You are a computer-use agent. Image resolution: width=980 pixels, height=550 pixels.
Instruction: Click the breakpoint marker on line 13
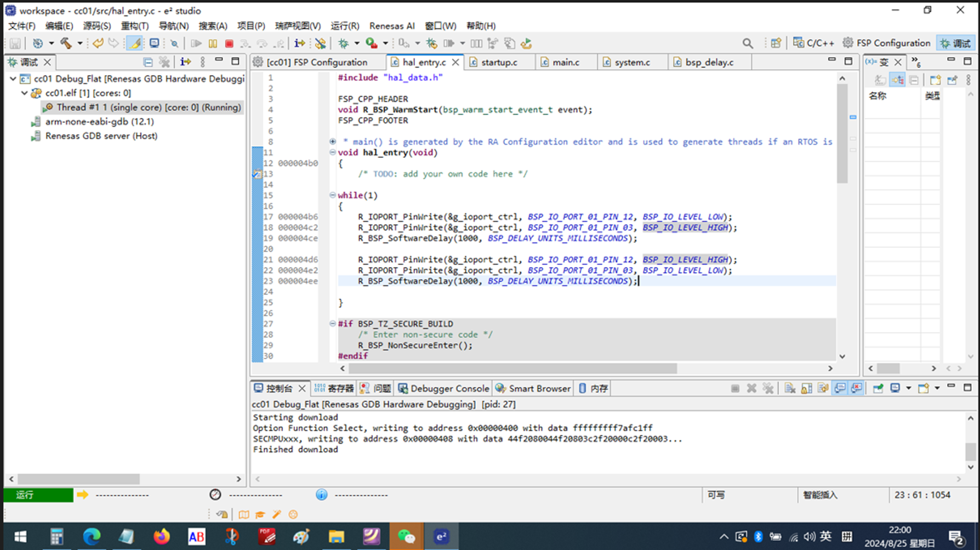tap(257, 174)
